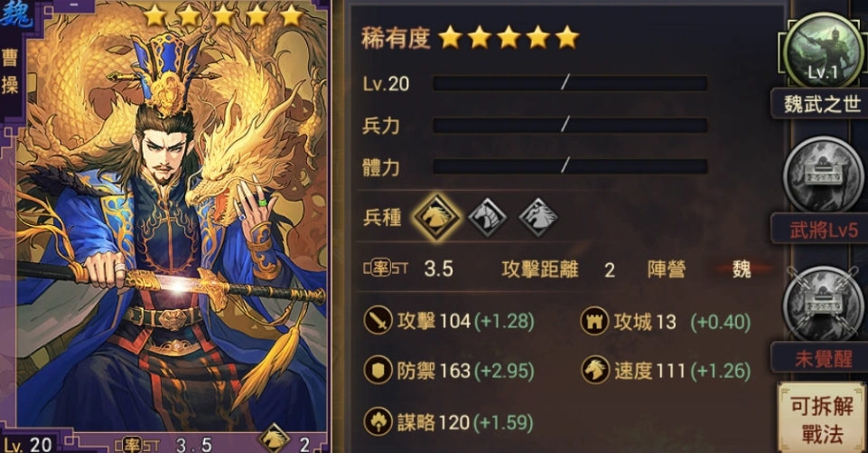The image size is (868, 453).
Task: Tap the horse icon beside 速度 111
Action: (595, 370)
